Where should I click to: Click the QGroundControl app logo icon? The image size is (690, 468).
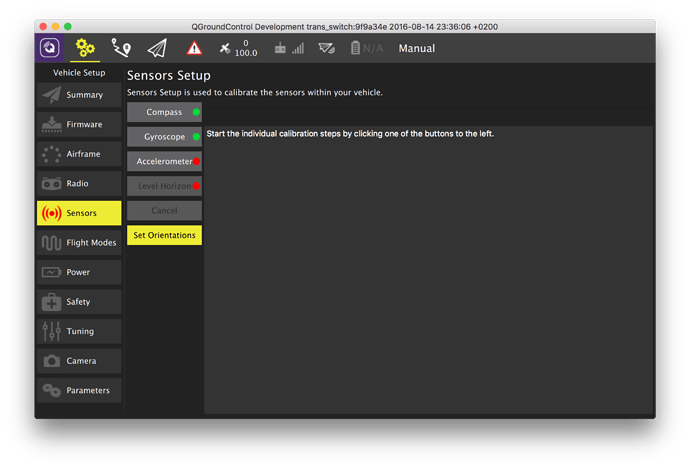[x=49, y=48]
